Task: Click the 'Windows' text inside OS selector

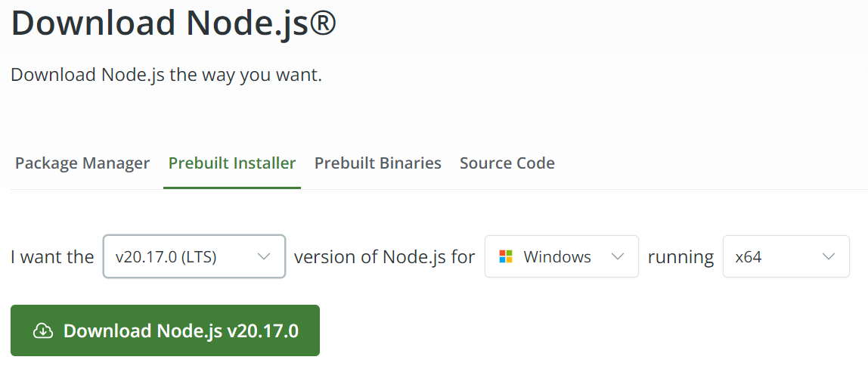Action: (557, 257)
